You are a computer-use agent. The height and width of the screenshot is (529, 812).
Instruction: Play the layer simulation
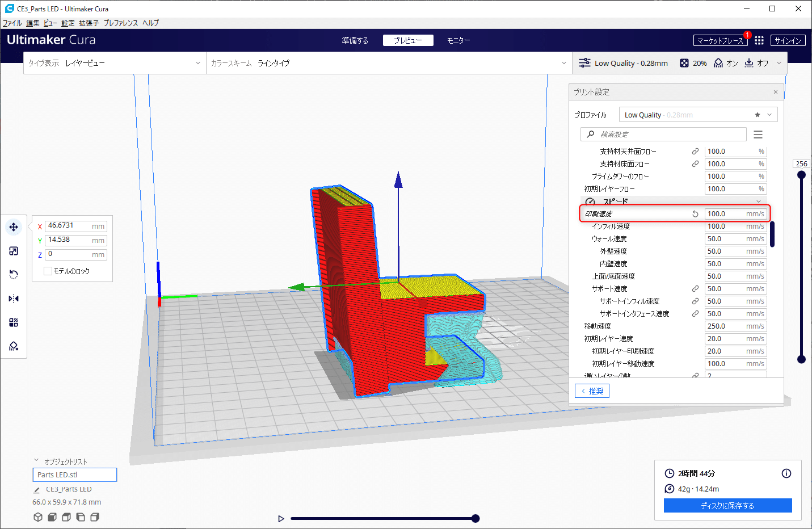[x=281, y=518]
